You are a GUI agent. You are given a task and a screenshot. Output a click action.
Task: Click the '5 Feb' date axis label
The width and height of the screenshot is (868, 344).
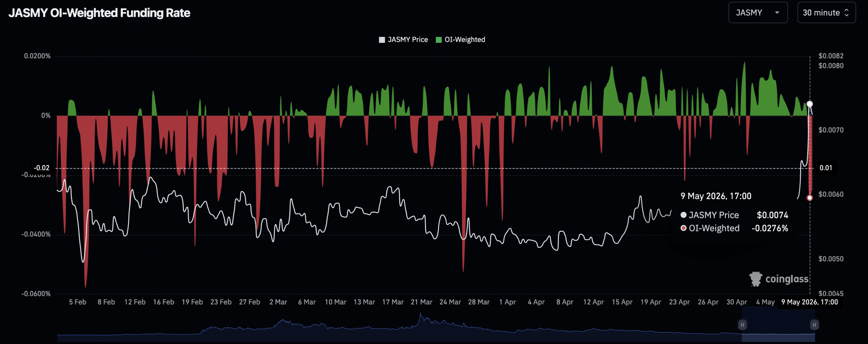click(78, 302)
